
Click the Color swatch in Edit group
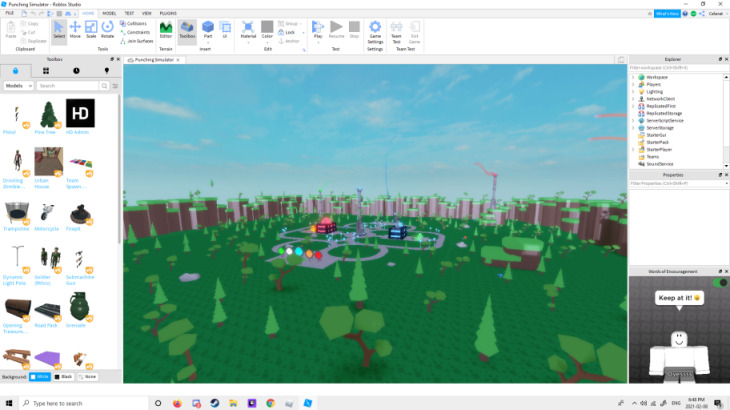point(267,29)
